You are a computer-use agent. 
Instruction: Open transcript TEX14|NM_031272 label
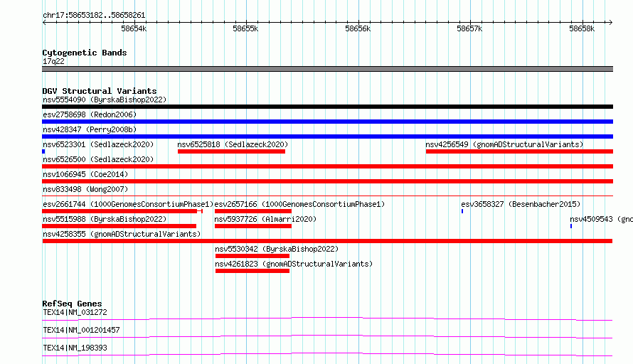[x=75, y=312]
